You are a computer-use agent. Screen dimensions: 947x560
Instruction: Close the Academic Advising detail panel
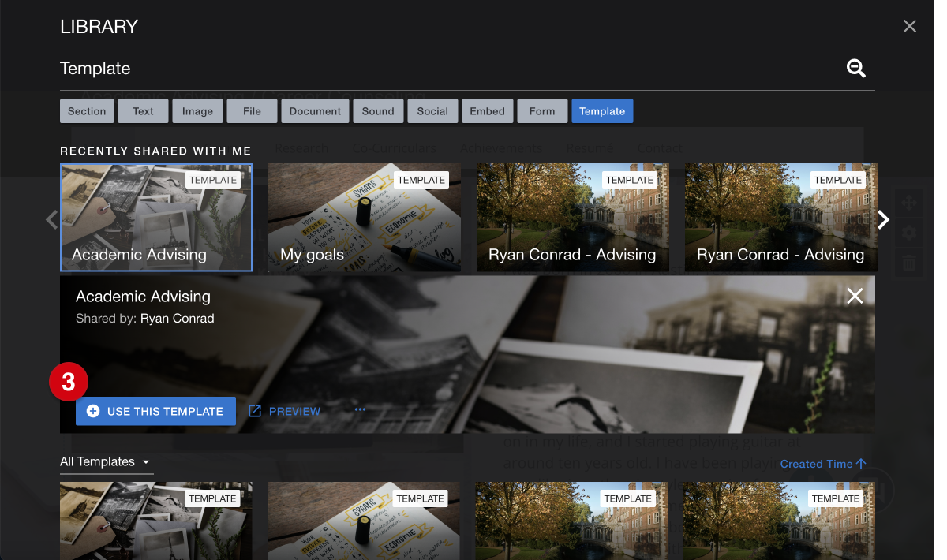click(x=855, y=296)
